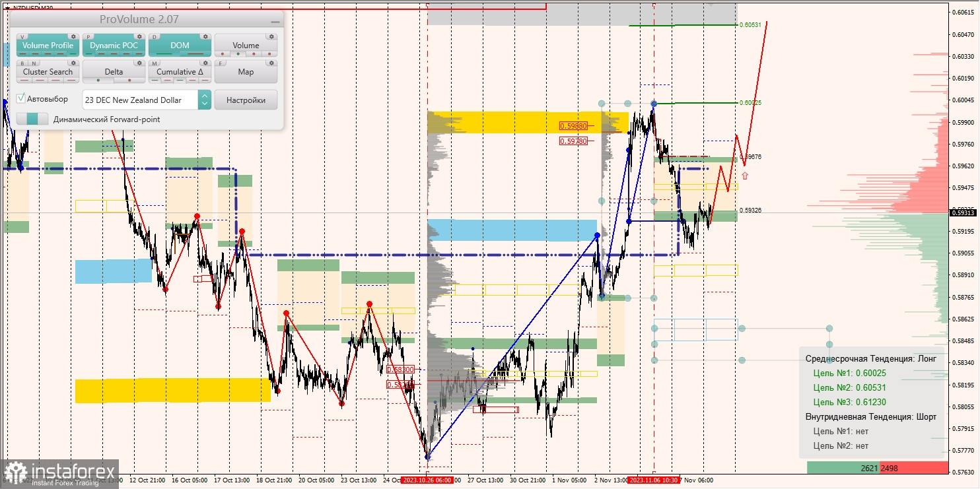Toggle the Dynamic POC indicator

[x=114, y=46]
